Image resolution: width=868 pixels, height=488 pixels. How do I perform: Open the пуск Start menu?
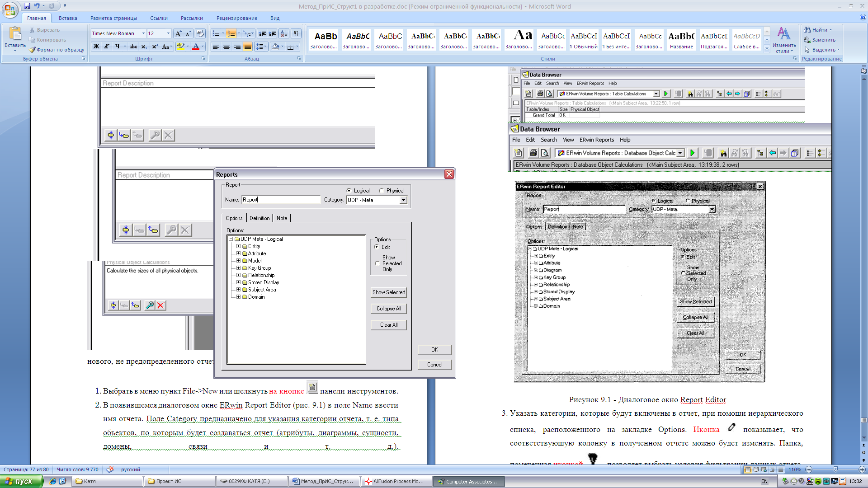coord(22,481)
